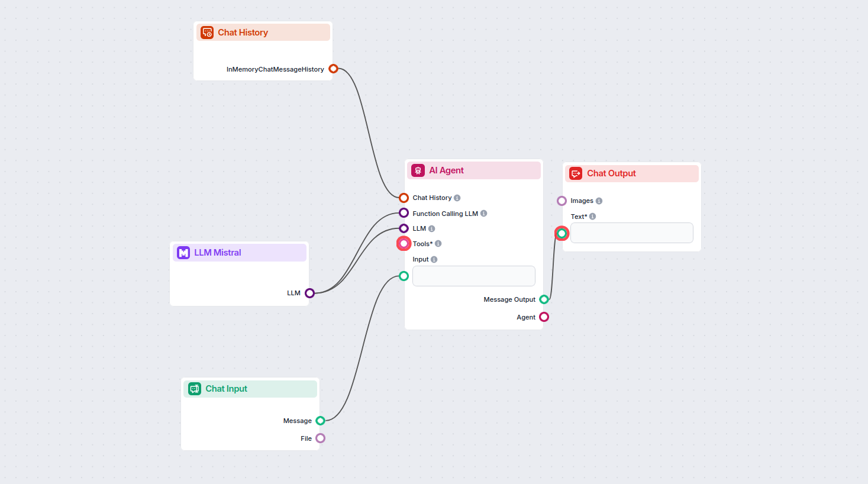The width and height of the screenshot is (868, 484).
Task: Click the Chat Output node icon
Action: pos(576,173)
